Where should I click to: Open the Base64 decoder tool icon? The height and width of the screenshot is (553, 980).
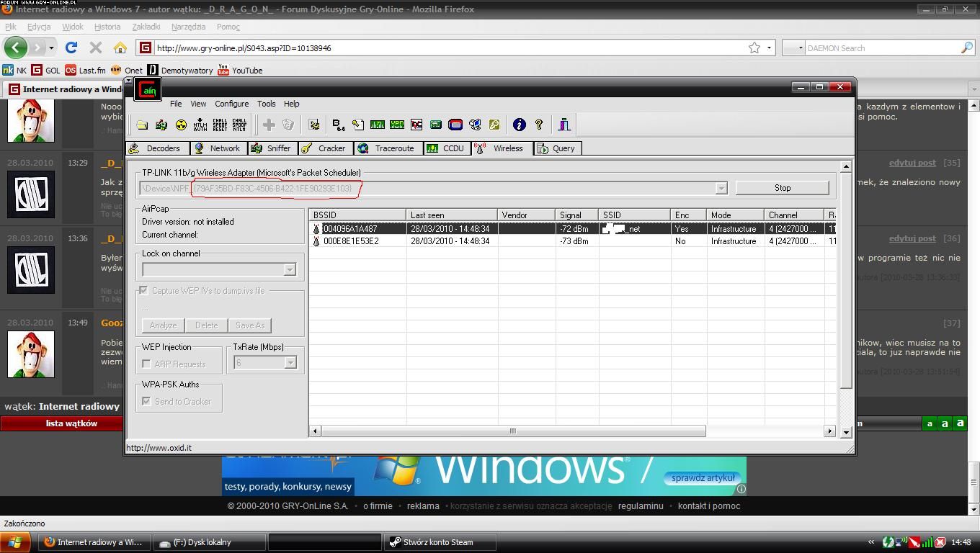[x=338, y=125]
